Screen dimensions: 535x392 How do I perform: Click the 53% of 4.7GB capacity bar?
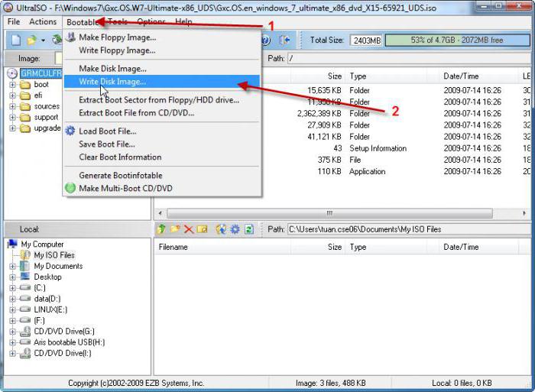click(457, 40)
